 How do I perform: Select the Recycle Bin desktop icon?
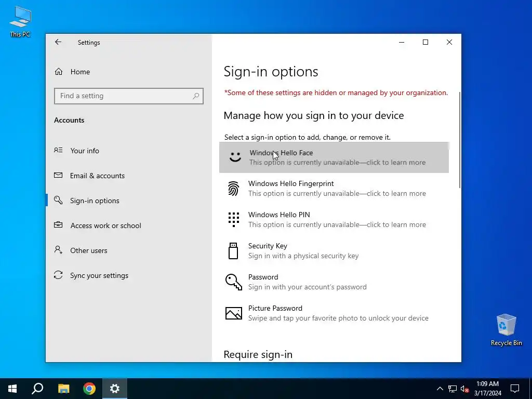pyautogui.click(x=506, y=330)
